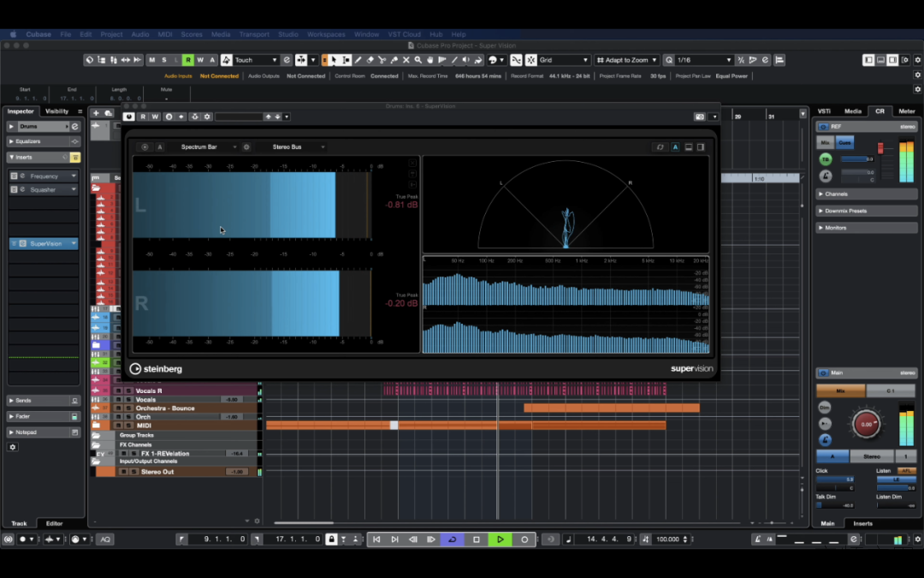The height and width of the screenshot is (578, 924).
Task: Click the Control Room Talkback TB button
Action: pyautogui.click(x=825, y=159)
